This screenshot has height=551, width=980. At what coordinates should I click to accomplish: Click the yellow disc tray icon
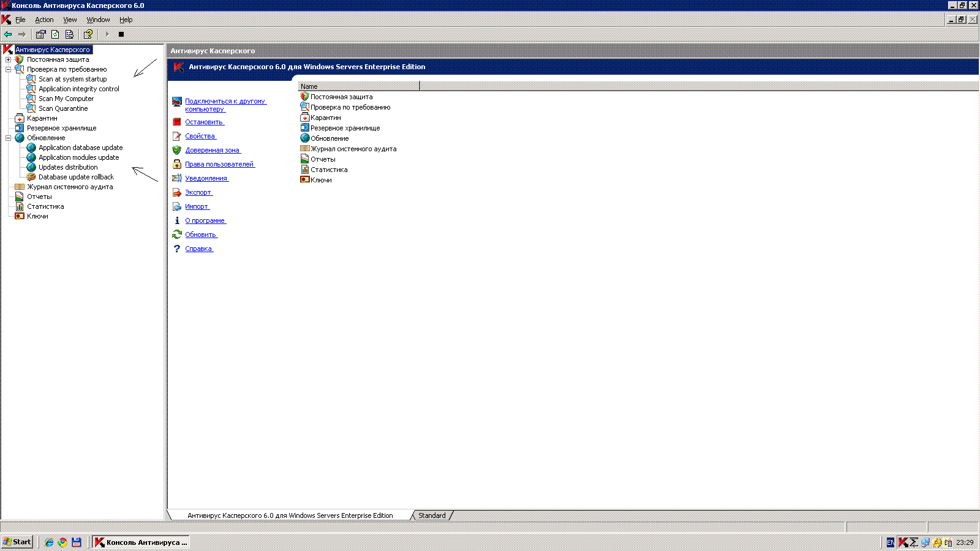[x=937, y=542]
